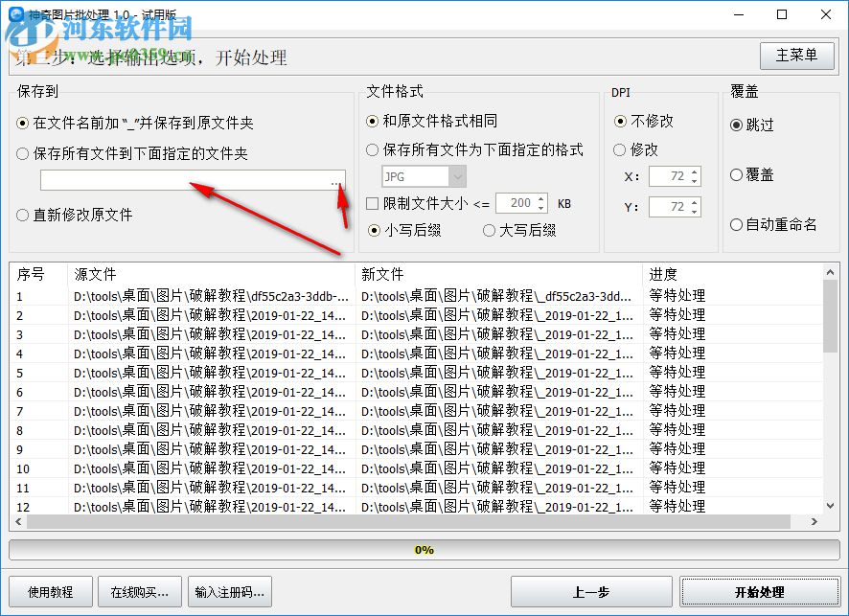Click the file list vertical scrollbar down arrow
849x616 pixels.
click(x=831, y=506)
